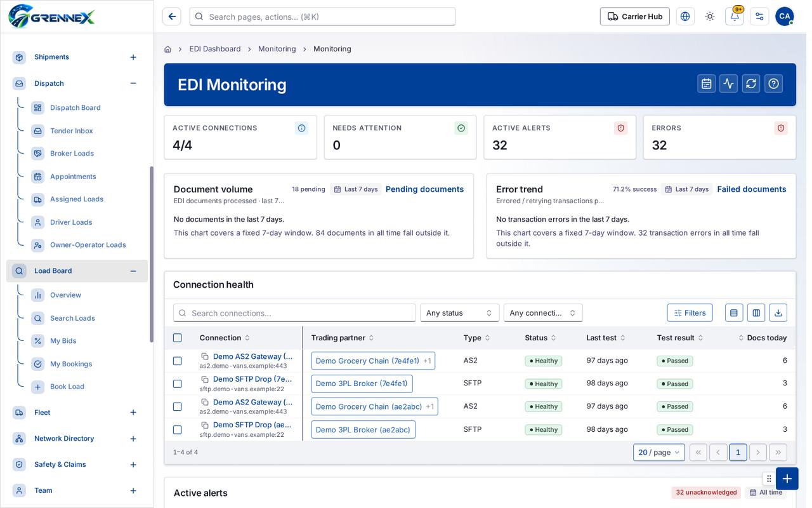The width and height of the screenshot is (812, 508).
Task: Open Tender Inbox in sidebar
Action: (x=72, y=131)
